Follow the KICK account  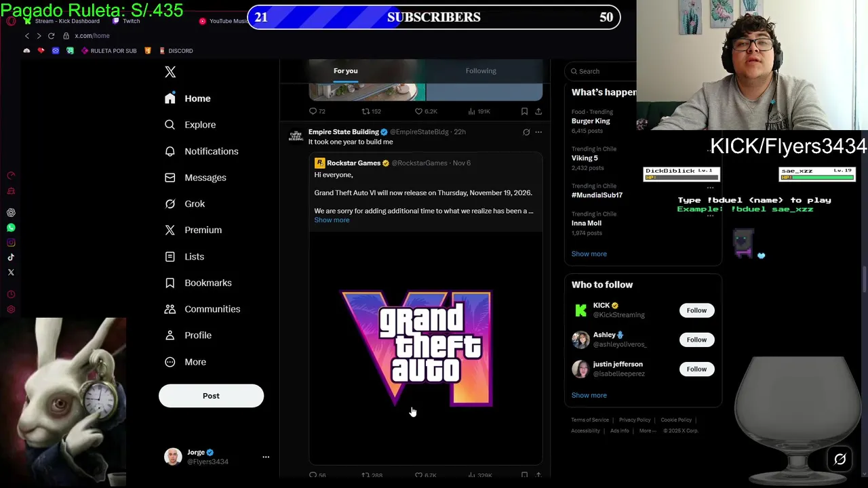pyautogui.click(x=696, y=310)
